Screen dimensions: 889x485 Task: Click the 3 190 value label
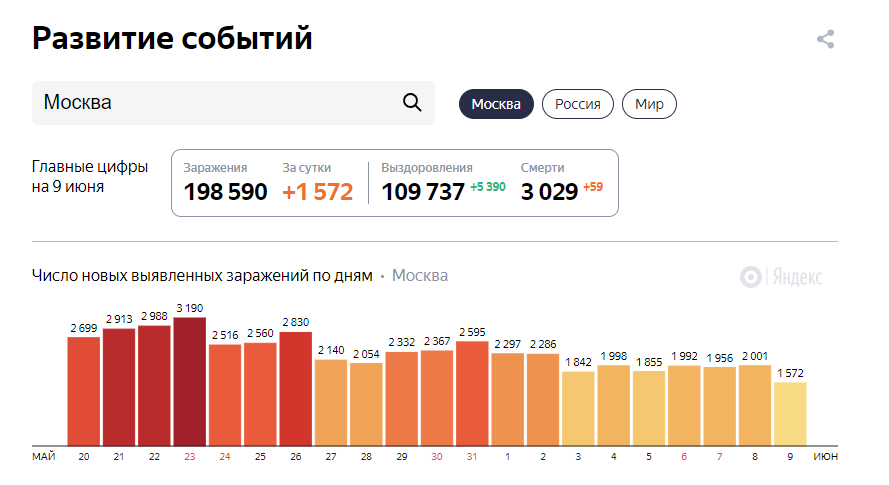pos(189,308)
